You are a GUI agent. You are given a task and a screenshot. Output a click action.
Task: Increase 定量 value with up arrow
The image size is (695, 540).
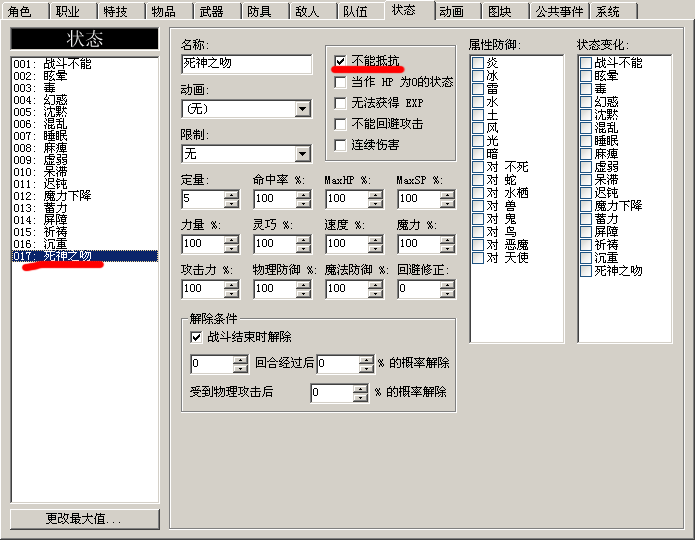(x=231, y=194)
